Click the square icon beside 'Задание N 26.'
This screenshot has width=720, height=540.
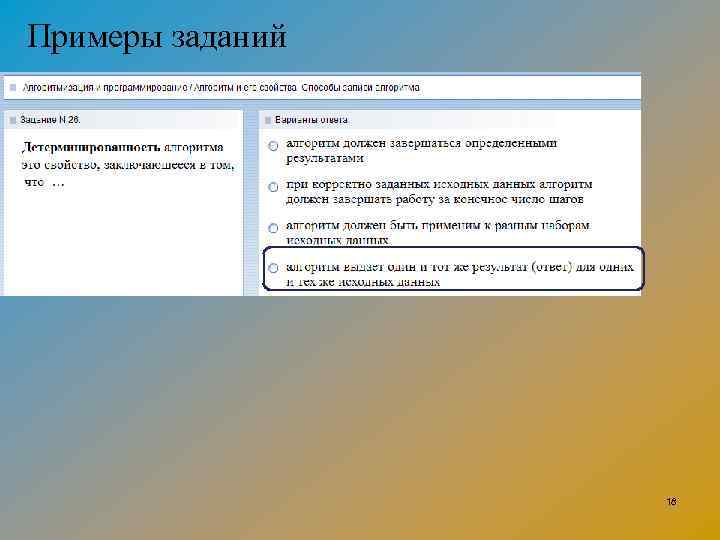(x=13, y=120)
